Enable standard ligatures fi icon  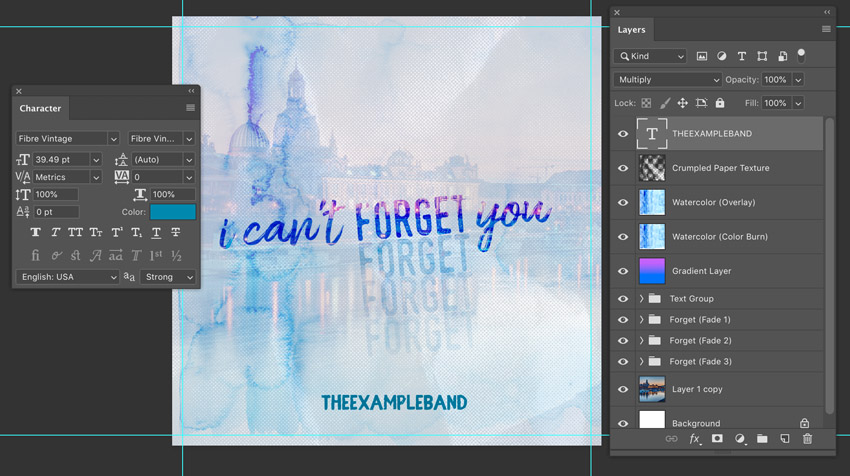coord(35,255)
